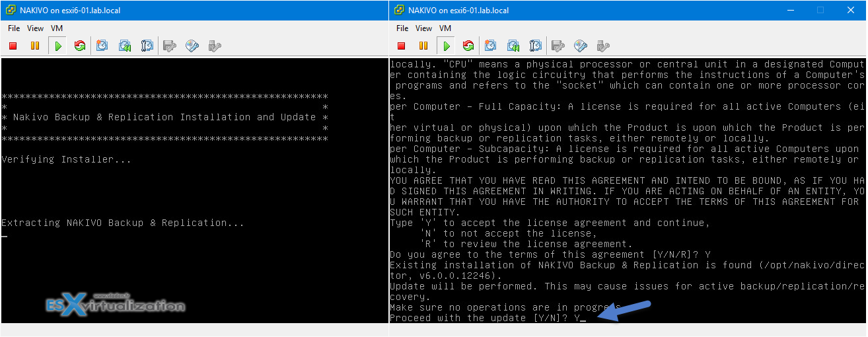Click Reset VM icon in left window

pyautogui.click(x=80, y=46)
